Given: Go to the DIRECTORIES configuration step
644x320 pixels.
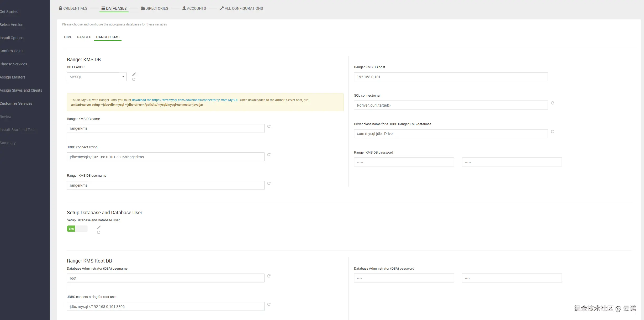Looking at the screenshot, I should (155, 8).
